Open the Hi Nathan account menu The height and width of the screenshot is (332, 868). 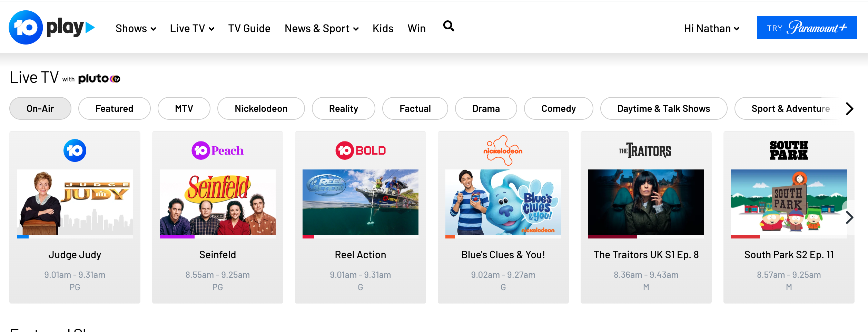pos(712,28)
